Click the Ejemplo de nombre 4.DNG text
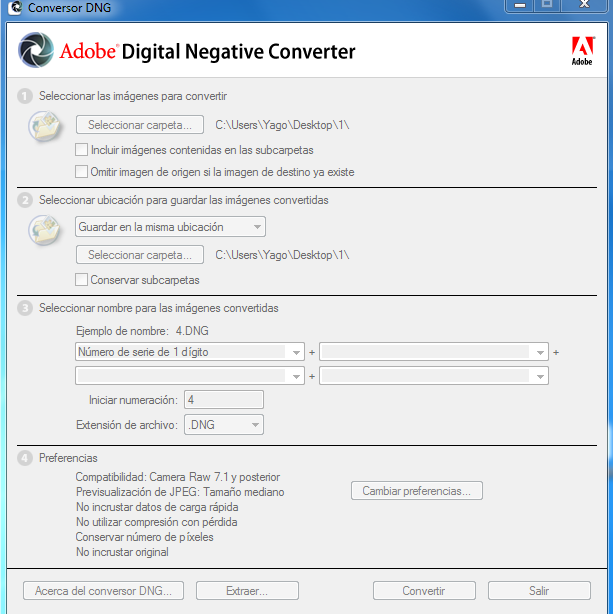Screen dimensions: 613x614 (142, 331)
